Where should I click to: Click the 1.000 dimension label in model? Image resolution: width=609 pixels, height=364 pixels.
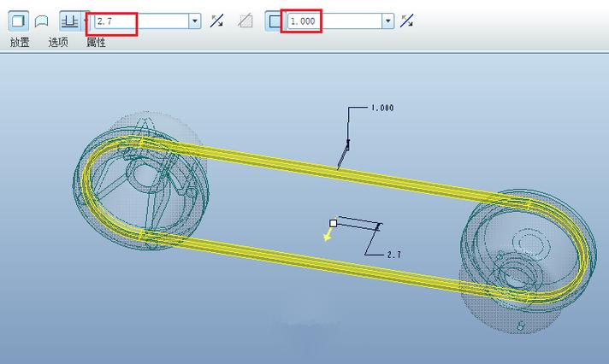click(381, 109)
